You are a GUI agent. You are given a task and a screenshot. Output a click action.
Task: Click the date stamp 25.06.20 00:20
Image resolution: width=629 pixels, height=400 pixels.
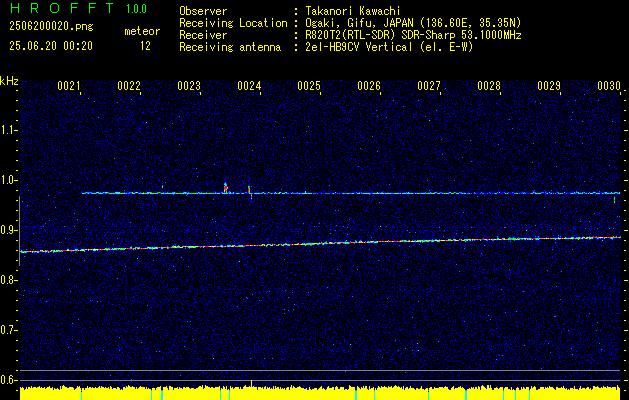click(51, 46)
